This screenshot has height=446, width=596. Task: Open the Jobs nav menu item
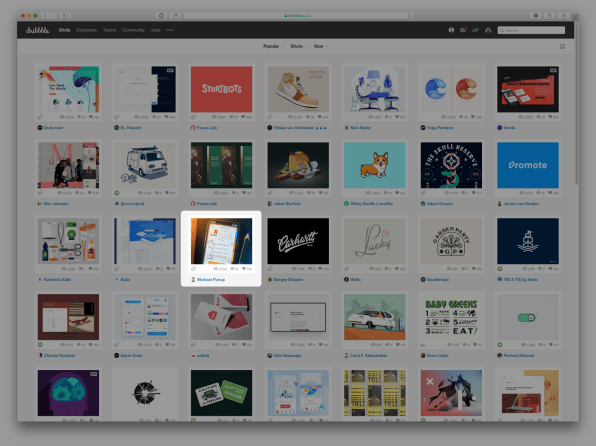[155, 30]
